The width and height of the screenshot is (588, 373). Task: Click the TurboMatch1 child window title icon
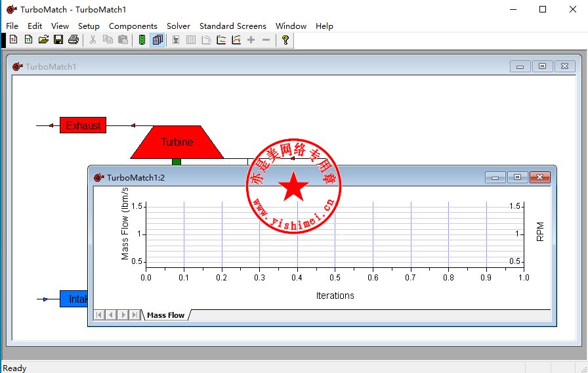[x=17, y=67]
